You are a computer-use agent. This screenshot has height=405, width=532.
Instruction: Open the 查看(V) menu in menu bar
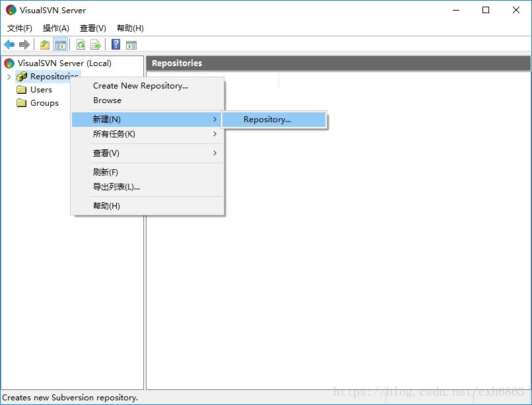pos(92,28)
